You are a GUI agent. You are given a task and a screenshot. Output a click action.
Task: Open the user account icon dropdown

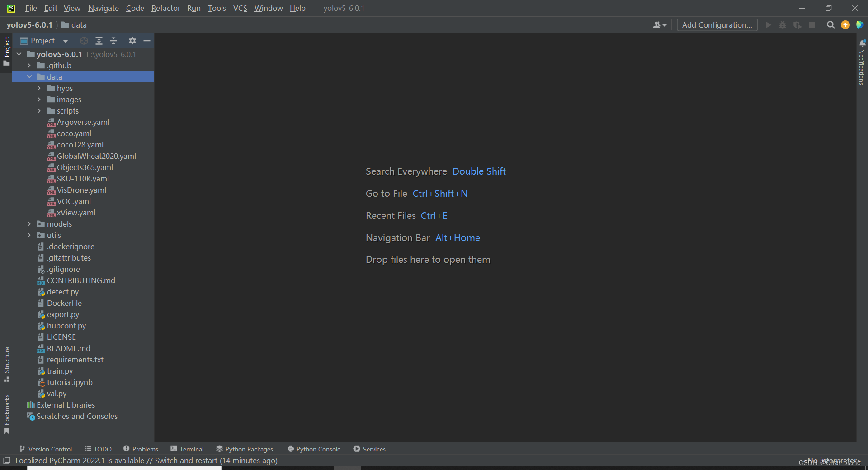point(660,25)
